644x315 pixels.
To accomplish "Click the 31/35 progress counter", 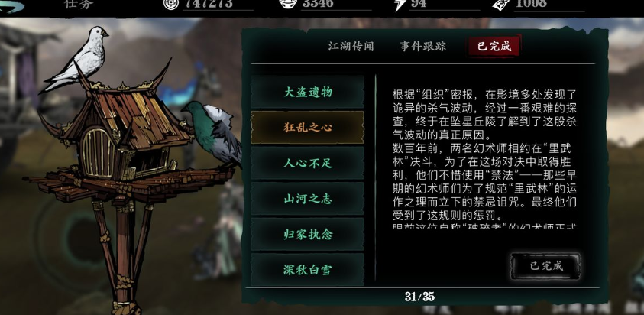I will pyautogui.click(x=419, y=297).
